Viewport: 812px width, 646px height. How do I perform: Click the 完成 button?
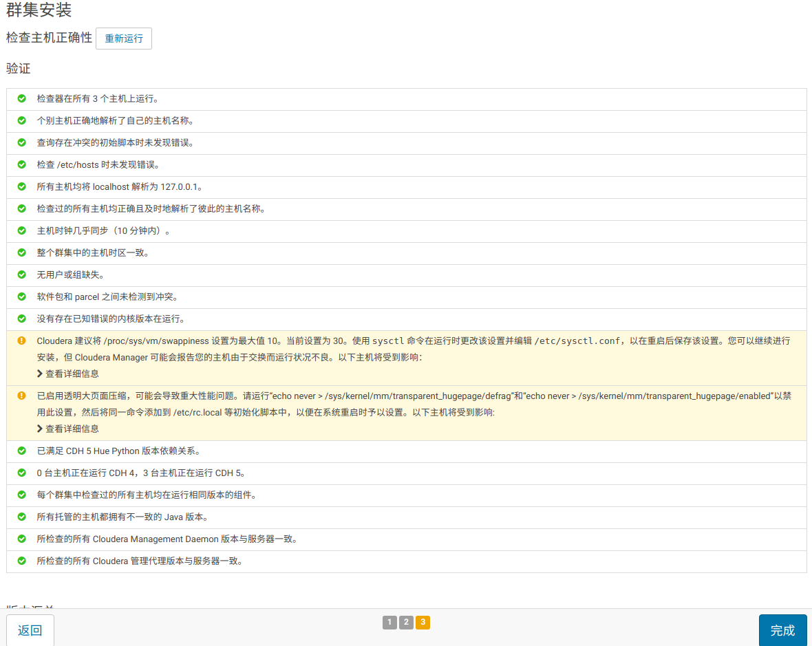[782, 630]
